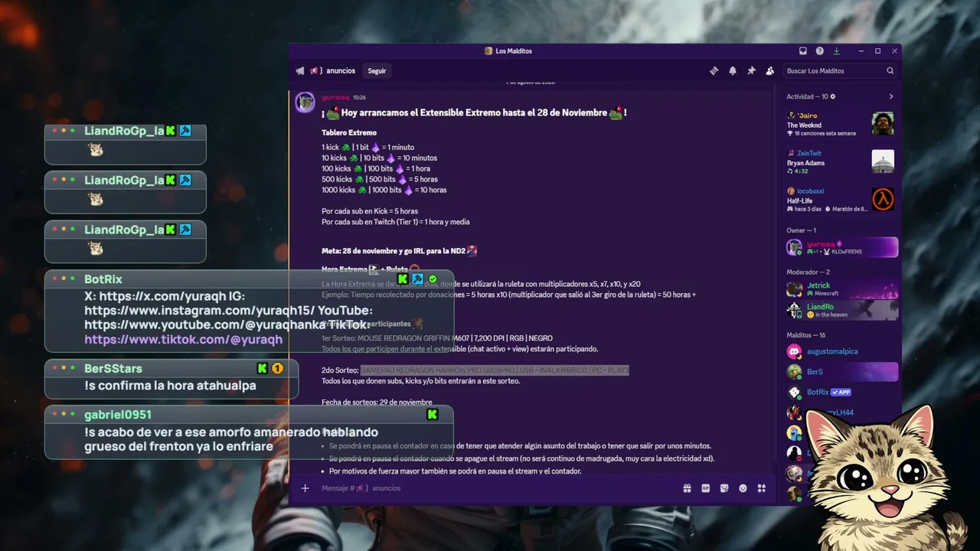980x551 pixels.
Task: Open BerS member entry
Action: (841, 371)
